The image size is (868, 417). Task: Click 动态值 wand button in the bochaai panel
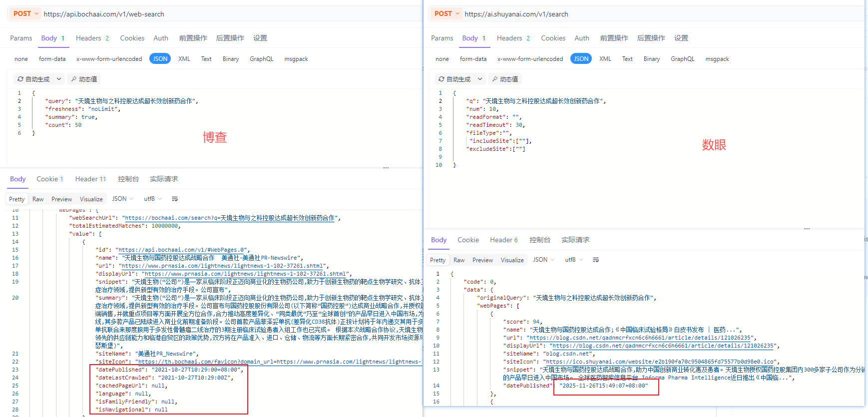(x=84, y=79)
